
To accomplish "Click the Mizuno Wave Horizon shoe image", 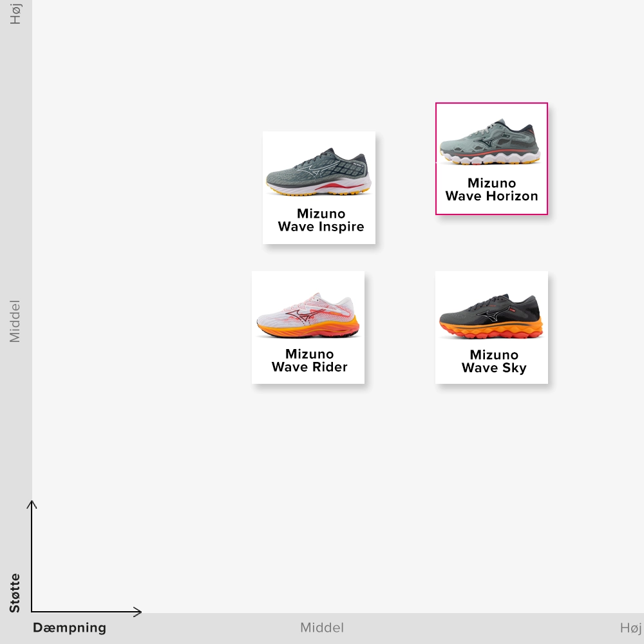I will coord(491,142).
